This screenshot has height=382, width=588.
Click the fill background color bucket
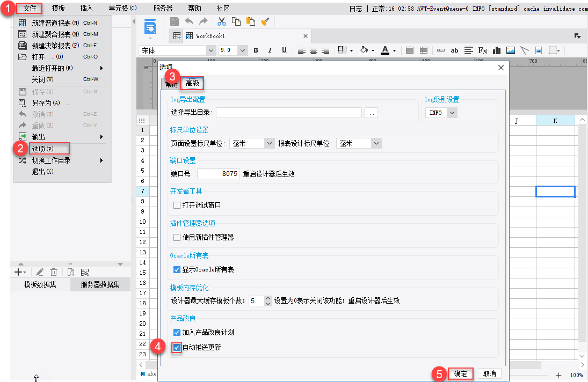point(364,50)
